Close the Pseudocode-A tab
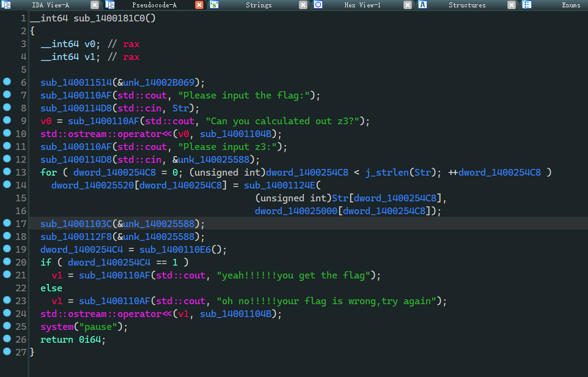 [199, 5]
